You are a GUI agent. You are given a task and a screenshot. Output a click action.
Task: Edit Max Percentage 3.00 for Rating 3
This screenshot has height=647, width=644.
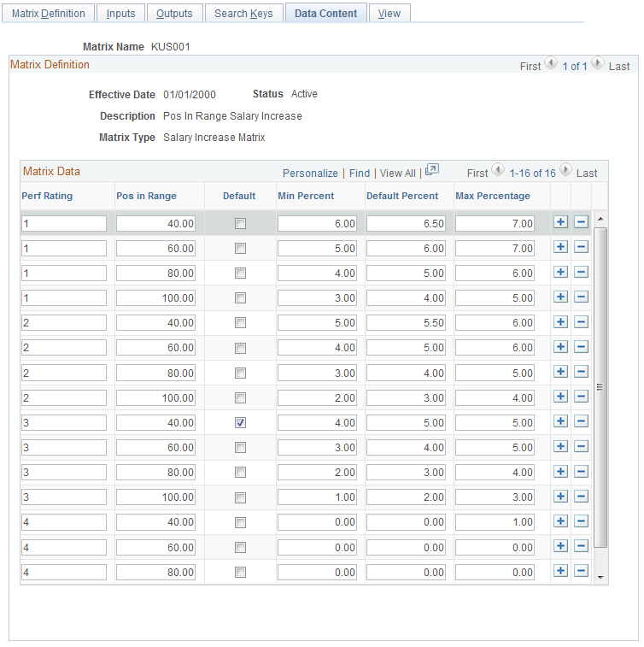[x=495, y=497]
